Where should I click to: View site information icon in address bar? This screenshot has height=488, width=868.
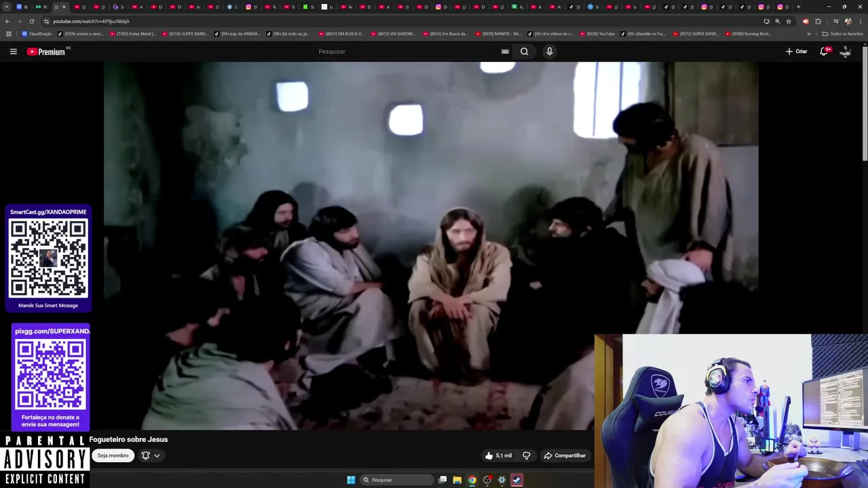coord(46,21)
